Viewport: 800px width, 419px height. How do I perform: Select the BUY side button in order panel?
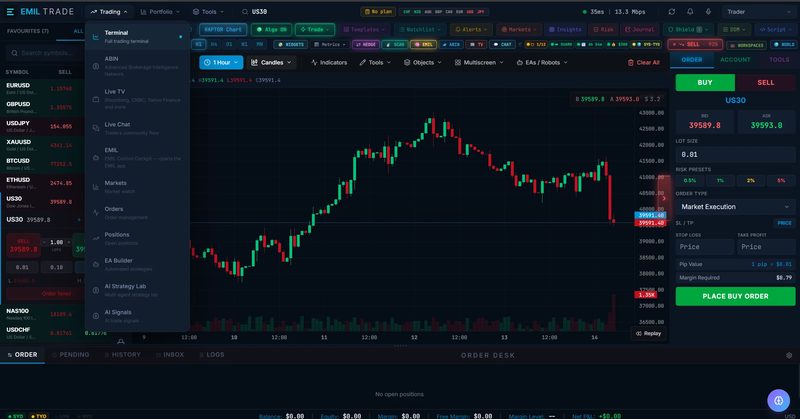pyautogui.click(x=705, y=82)
